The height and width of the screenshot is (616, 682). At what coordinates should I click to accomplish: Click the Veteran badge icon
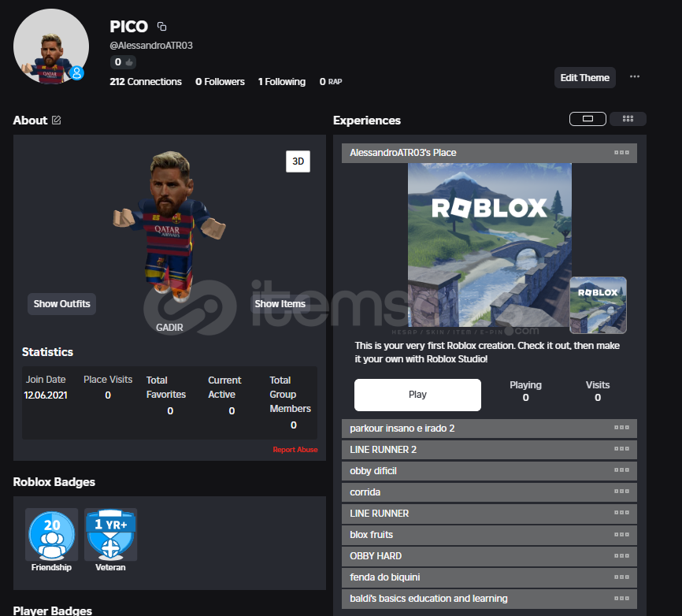click(x=110, y=535)
